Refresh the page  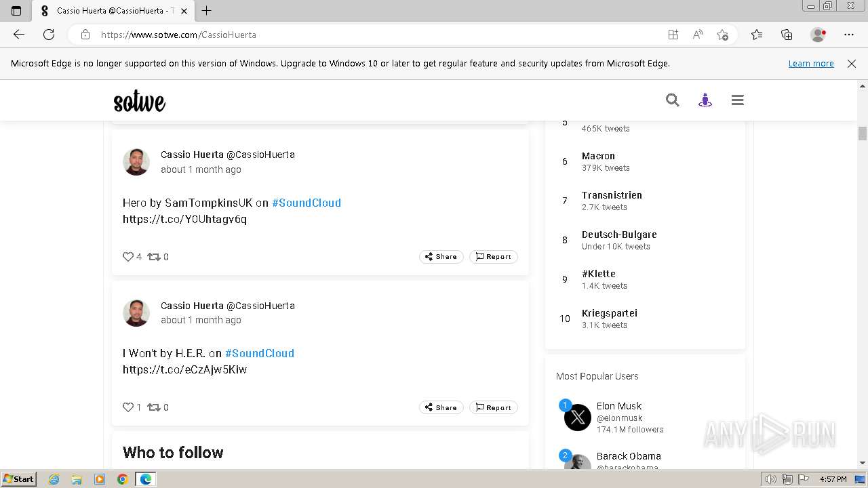click(x=49, y=35)
